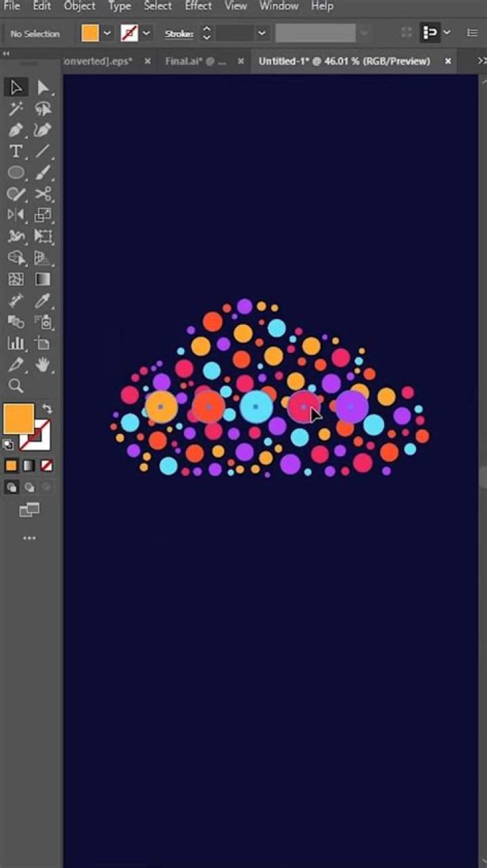Choose the Magic Wand tool
This screenshot has width=487, height=868.
coord(16,108)
